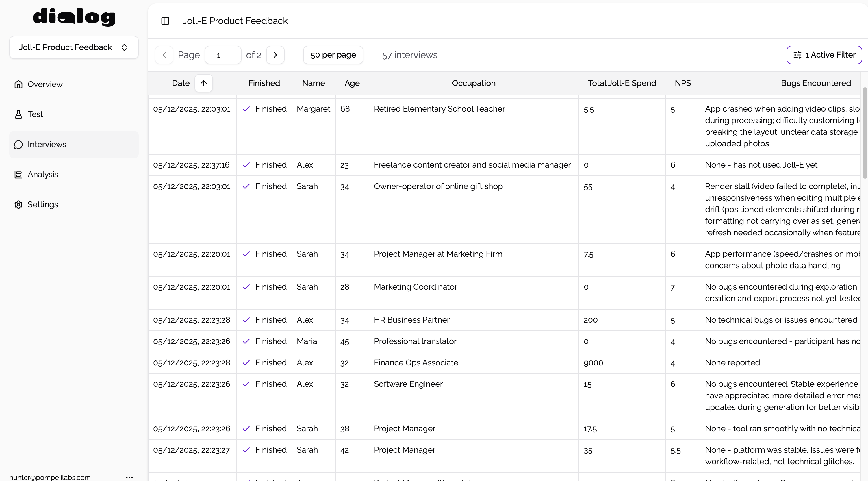The image size is (868, 481).
Task: Click the Interviews chat bubble icon
Action: pos(18,145)
